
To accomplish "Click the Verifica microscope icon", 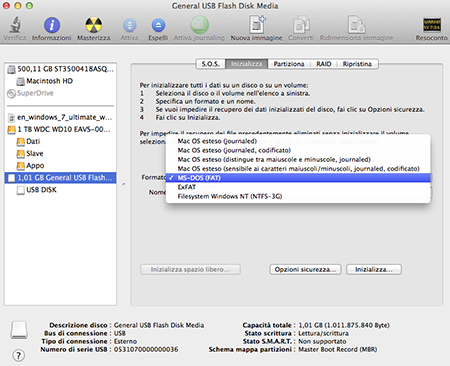I will tap(15, 25).
